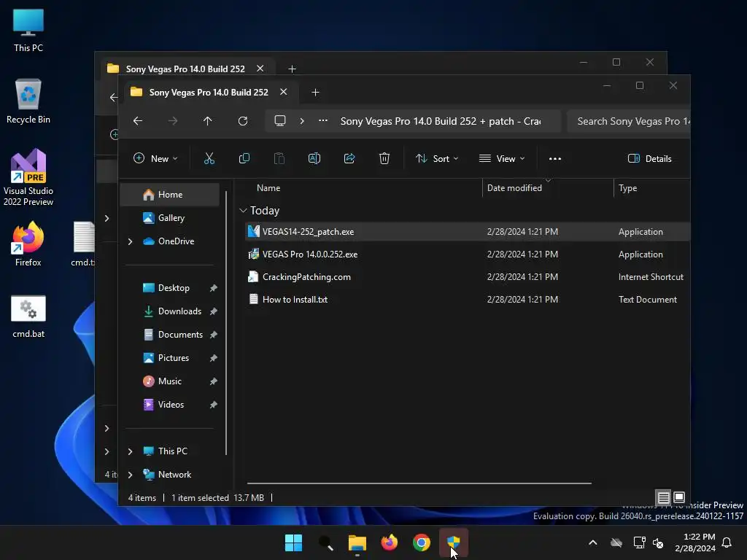Click the PC monitor icon in address bar
Image resolution: width=747 pixels, height=560 pixels.
click(x=280, y=121)
